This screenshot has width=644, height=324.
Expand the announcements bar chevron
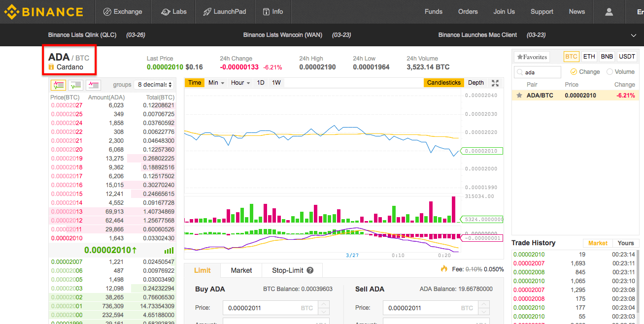click(634, 35)
